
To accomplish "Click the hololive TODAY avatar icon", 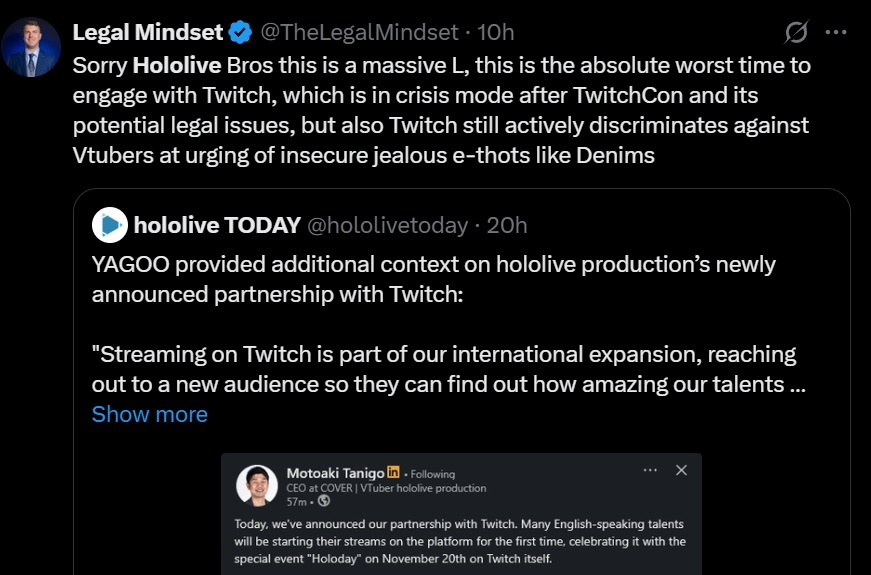I will click(110, 225).
